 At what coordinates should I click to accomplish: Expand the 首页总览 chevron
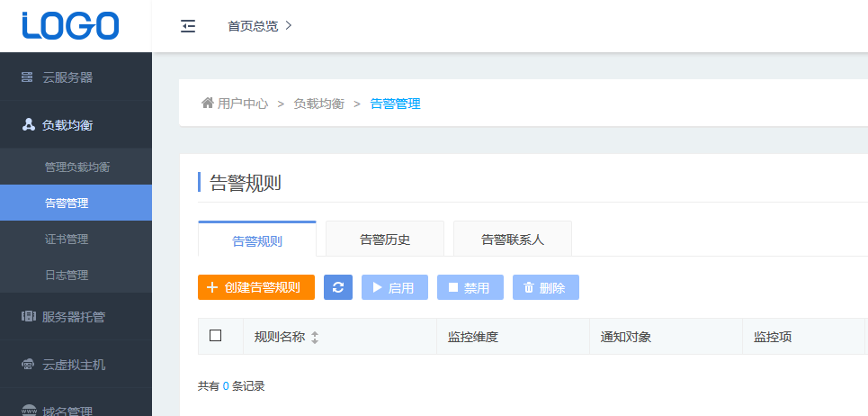[289, 26]
